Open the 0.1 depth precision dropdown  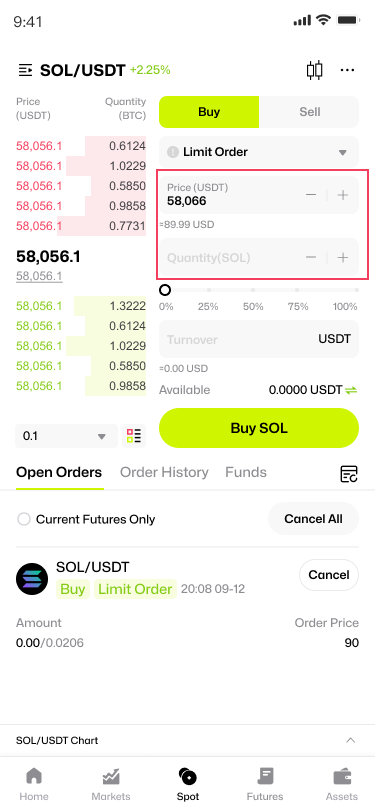[x=66, y=436]
